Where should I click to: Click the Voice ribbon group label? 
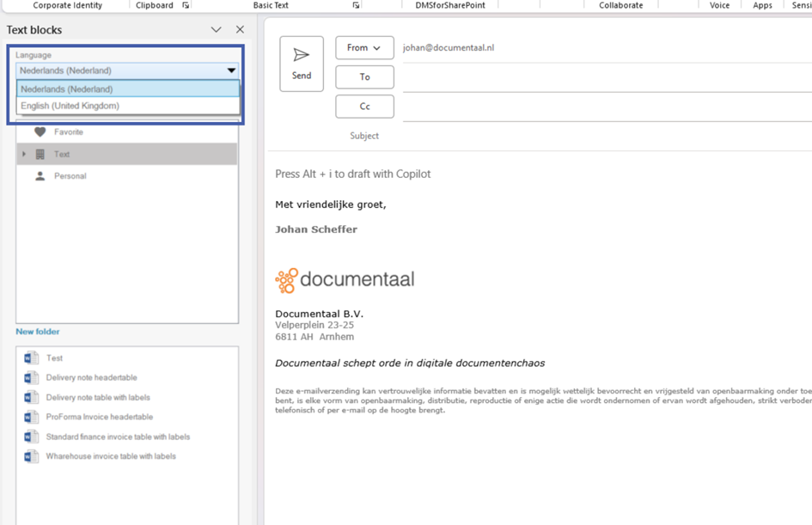tap(719, 5)
